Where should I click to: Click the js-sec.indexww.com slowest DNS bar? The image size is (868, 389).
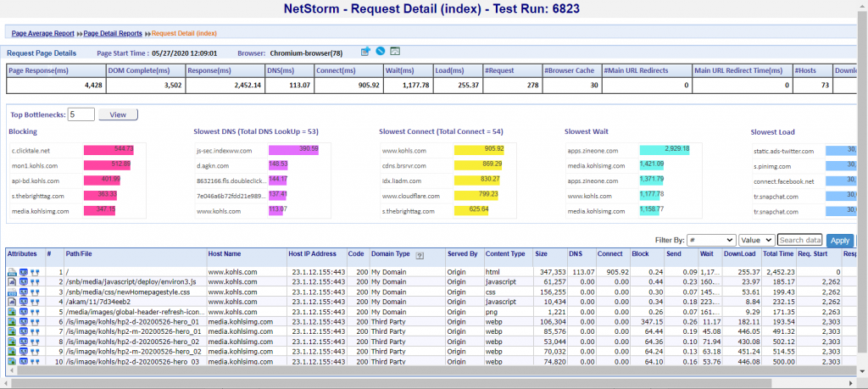click(x=293, y=150)
